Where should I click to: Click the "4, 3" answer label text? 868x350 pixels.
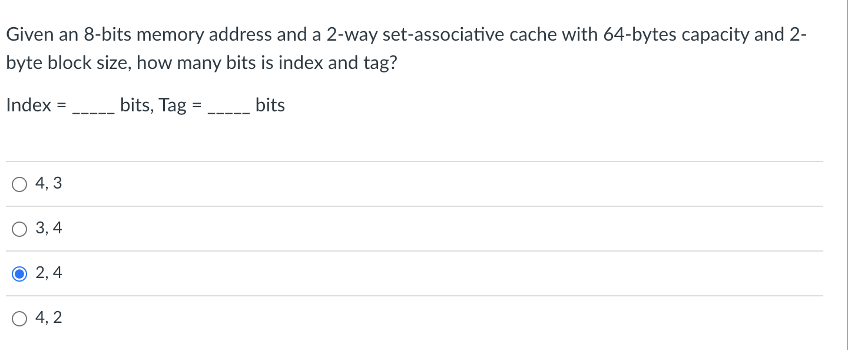point(48,184)
